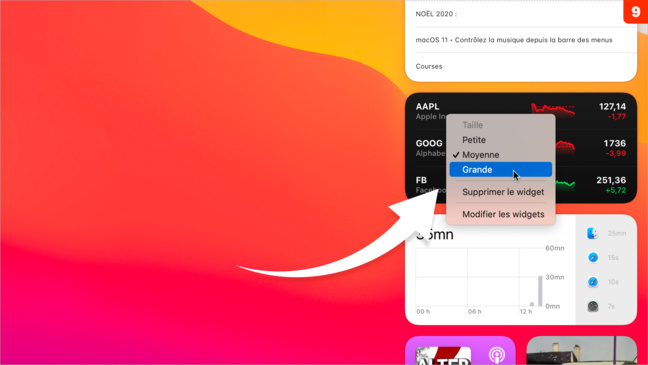The image size is (648, 365).
Task: Click the 30mn axis label
Action: pos(555,277)
